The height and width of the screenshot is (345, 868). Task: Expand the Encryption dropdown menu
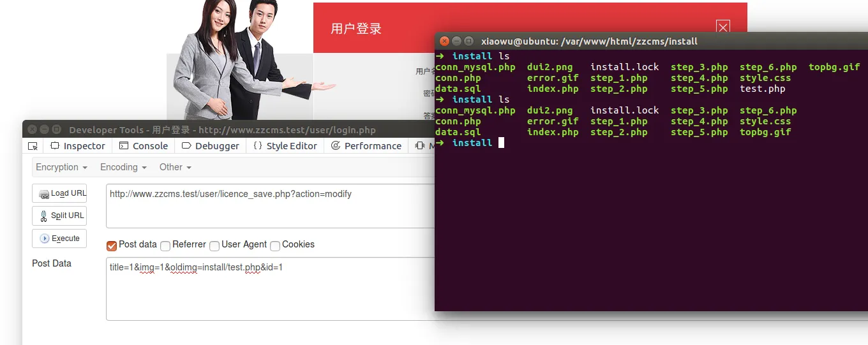61,167
